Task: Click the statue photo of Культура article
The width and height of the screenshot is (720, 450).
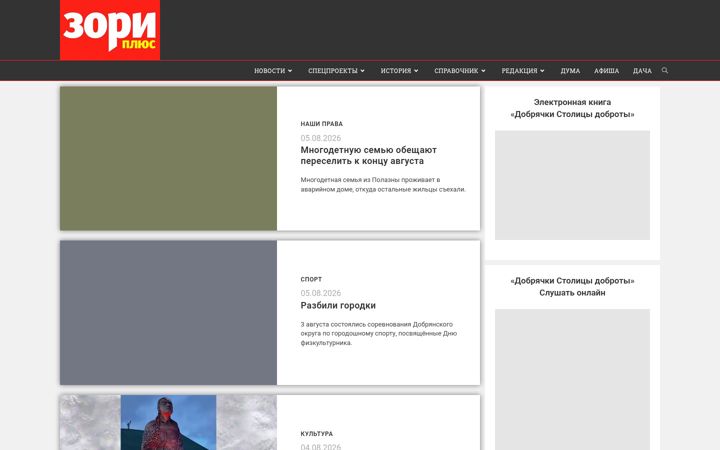Action: [169, 422]
